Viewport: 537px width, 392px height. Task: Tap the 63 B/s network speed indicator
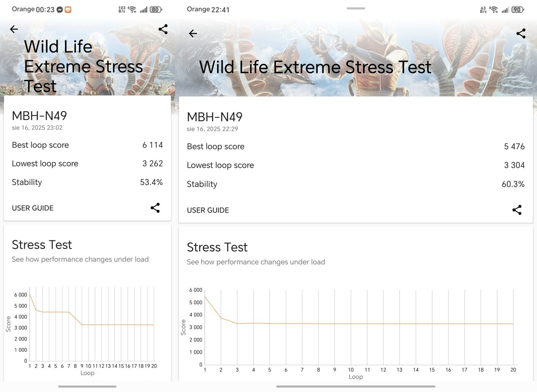(483, 10)
